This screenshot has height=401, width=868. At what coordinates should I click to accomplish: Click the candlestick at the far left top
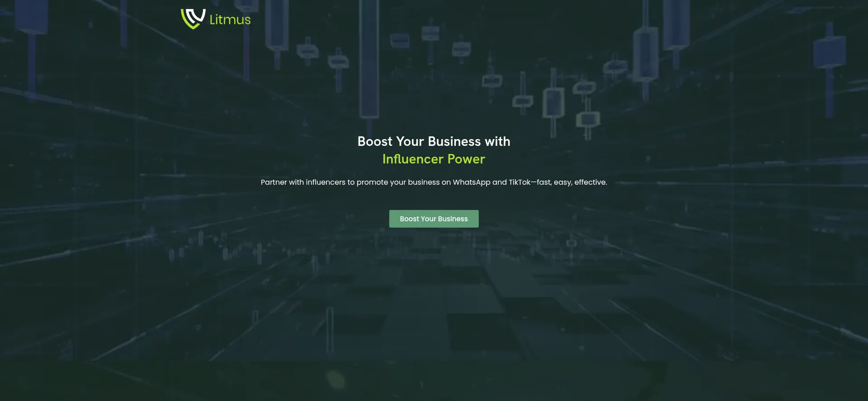tap(32, 18)
